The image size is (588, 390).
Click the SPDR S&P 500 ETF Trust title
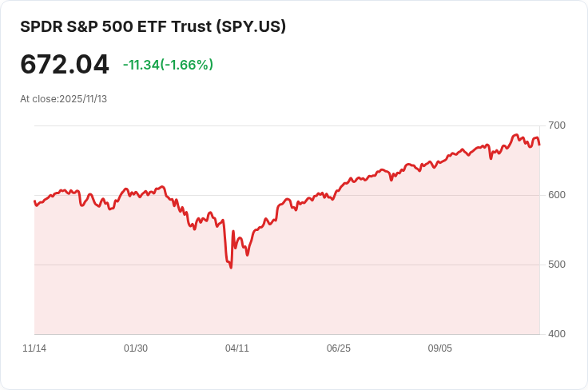[153, 26]
